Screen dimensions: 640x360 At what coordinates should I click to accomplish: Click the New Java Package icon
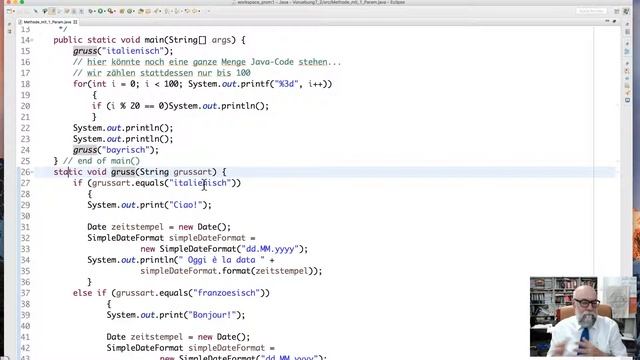(x=122, y=11)
